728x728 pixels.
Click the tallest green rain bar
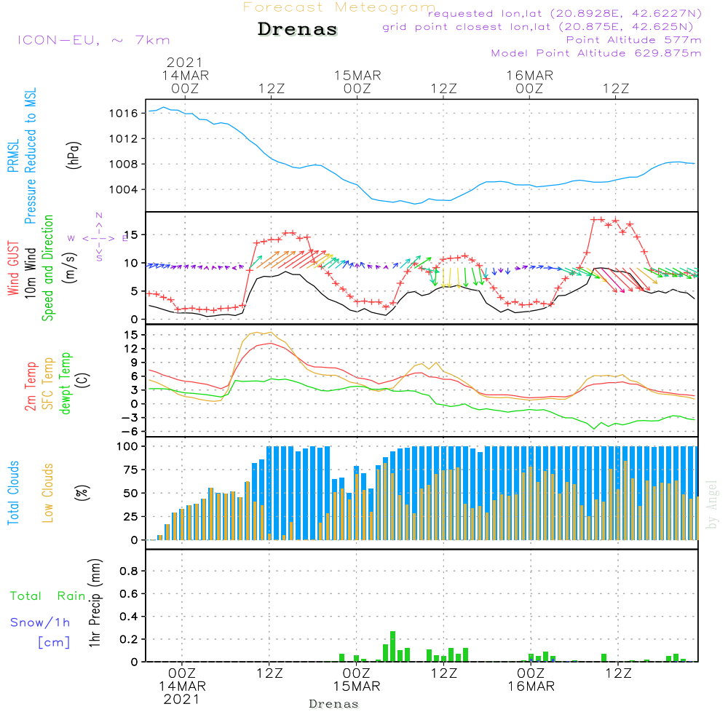coord(392,646)
